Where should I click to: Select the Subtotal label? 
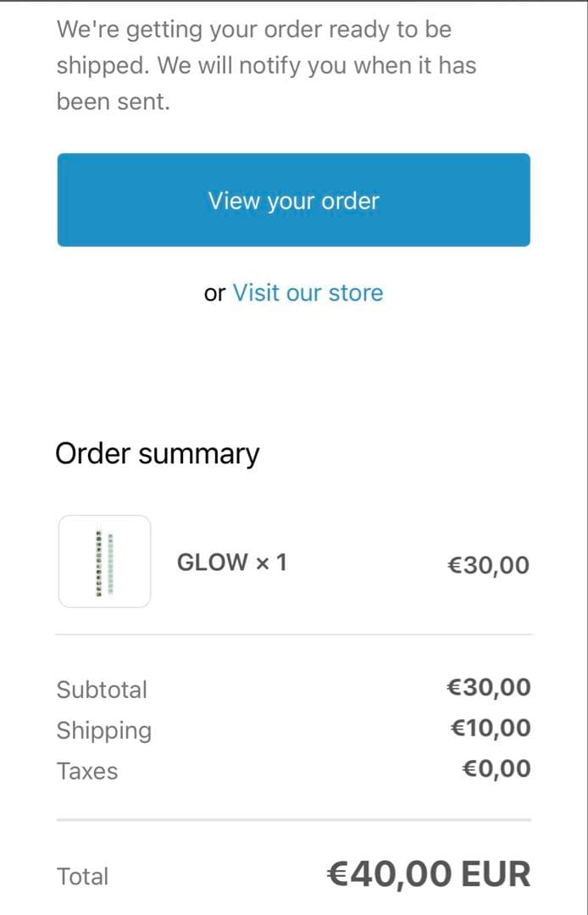coord(102,689)
